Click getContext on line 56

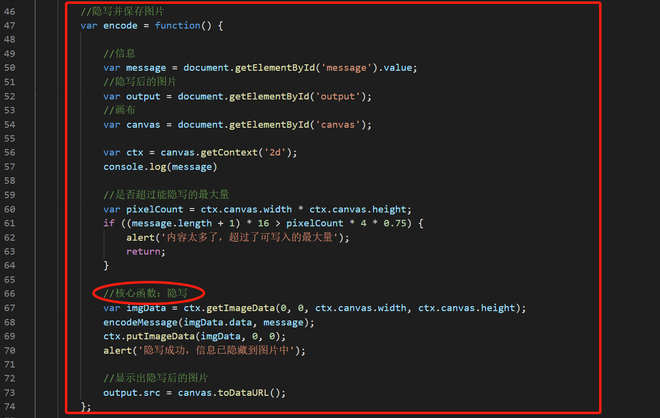point(229,152)
